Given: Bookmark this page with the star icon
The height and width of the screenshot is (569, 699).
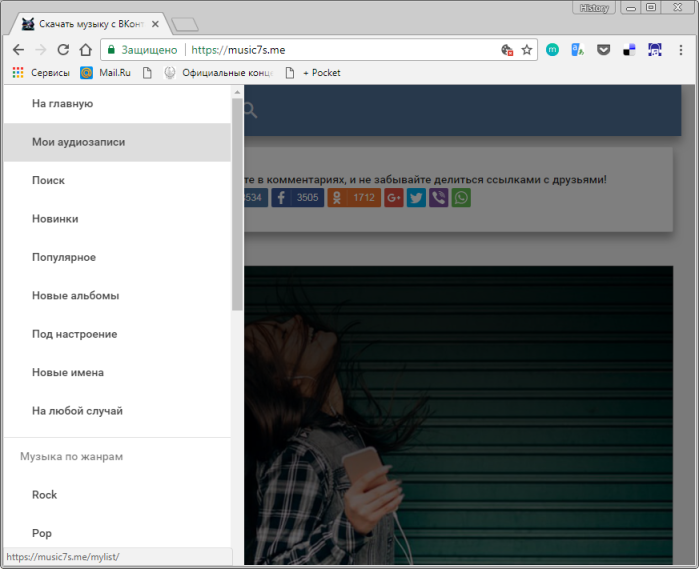Looking at the screenshot, I should pos(526,50).
